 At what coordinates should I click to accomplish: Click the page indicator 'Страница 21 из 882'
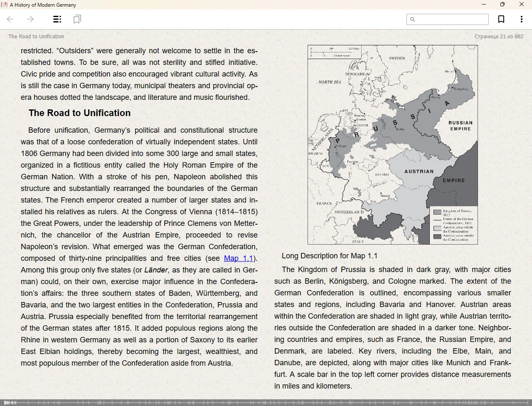pos(499,37)
